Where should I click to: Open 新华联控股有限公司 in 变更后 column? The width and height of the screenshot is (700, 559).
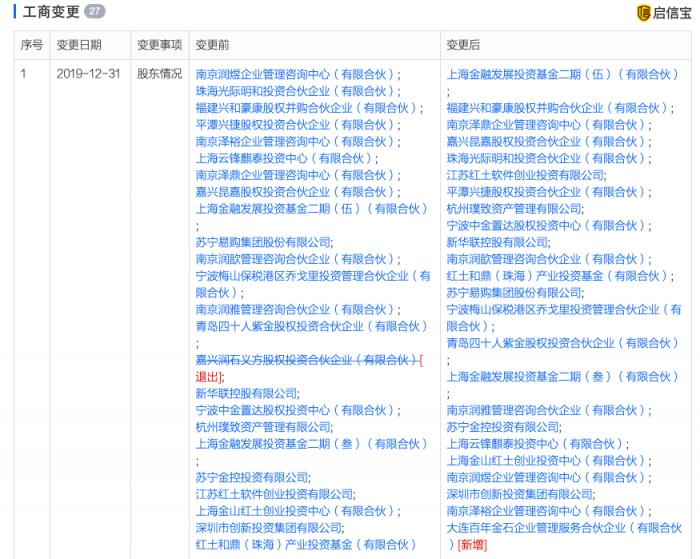(x=497, y=242)
